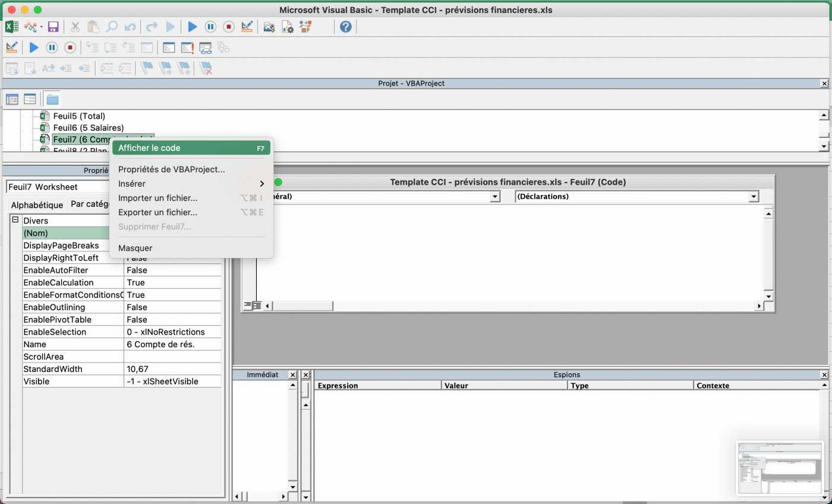Screen dimensions: 832x504
Task: Click the Help question mark icon
Action: (x=345, y=27)
